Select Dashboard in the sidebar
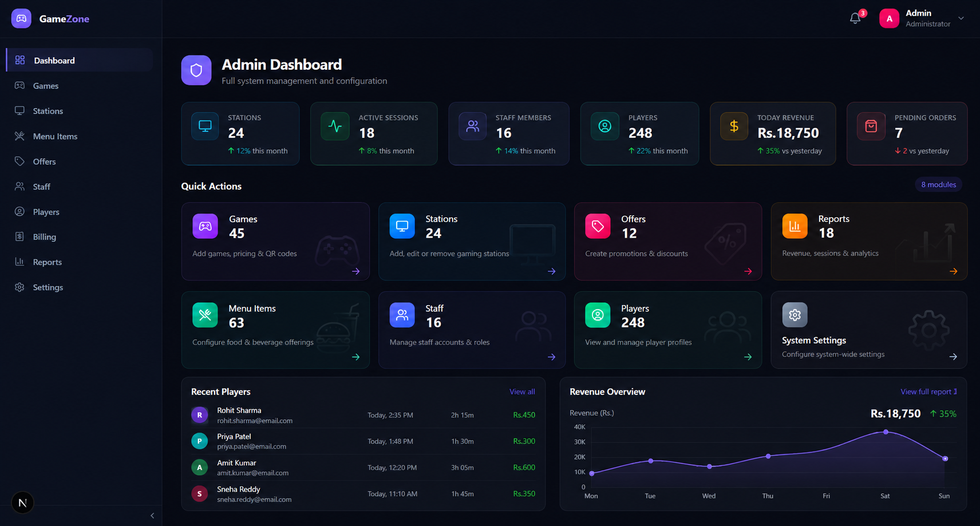The height and width of the screenshot is (526, 980). coord(80,60)
